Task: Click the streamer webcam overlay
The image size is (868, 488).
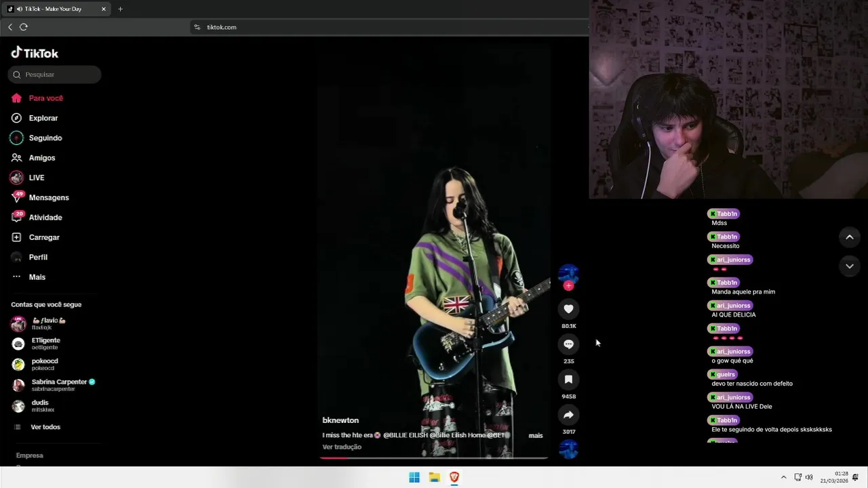Action: tap(728, 100)
